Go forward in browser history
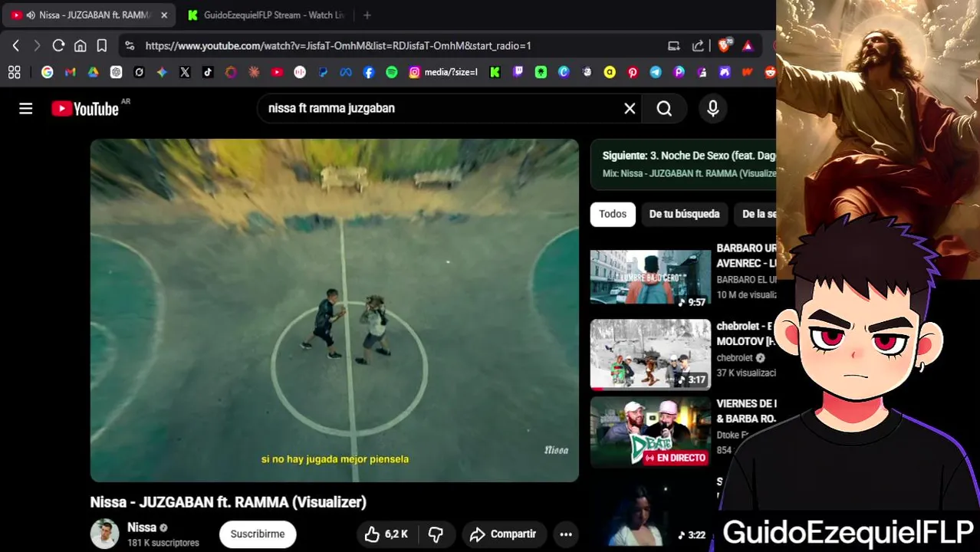Screen dimensions: 980x552 pyautogui.click(x=36, y=46)
